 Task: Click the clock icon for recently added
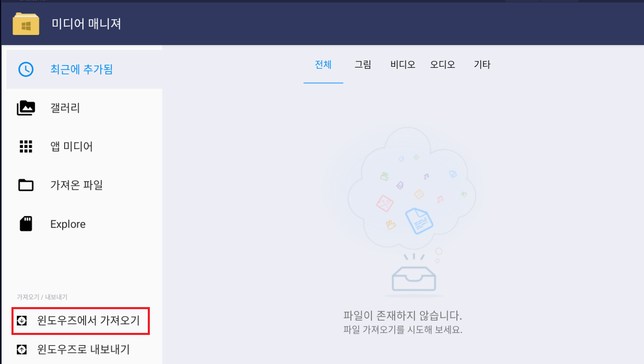[26, 69]
